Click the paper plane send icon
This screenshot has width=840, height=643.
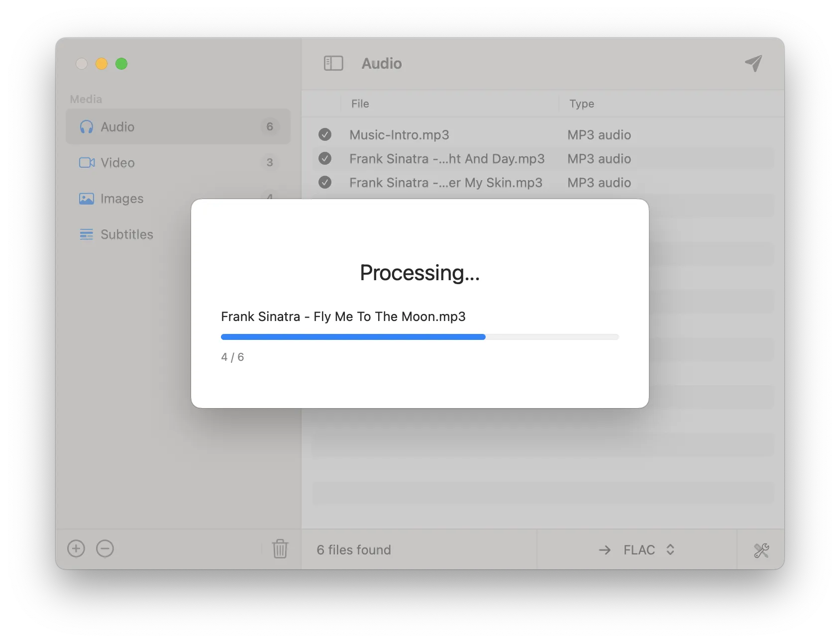click(x=753, y=63)
